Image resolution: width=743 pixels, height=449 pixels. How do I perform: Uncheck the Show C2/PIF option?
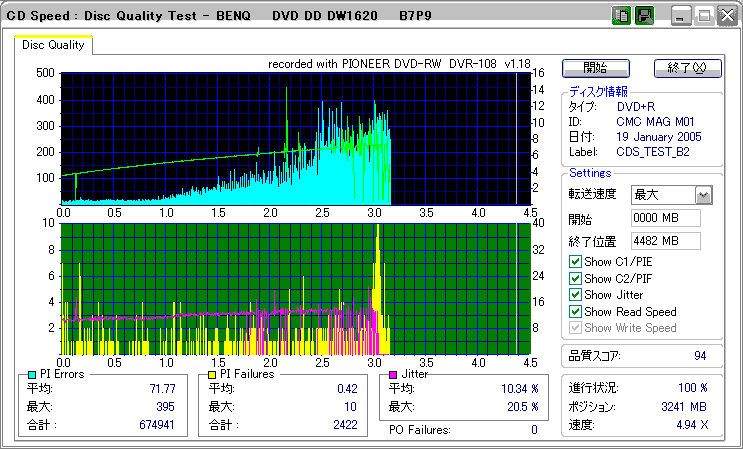point(575,279)
